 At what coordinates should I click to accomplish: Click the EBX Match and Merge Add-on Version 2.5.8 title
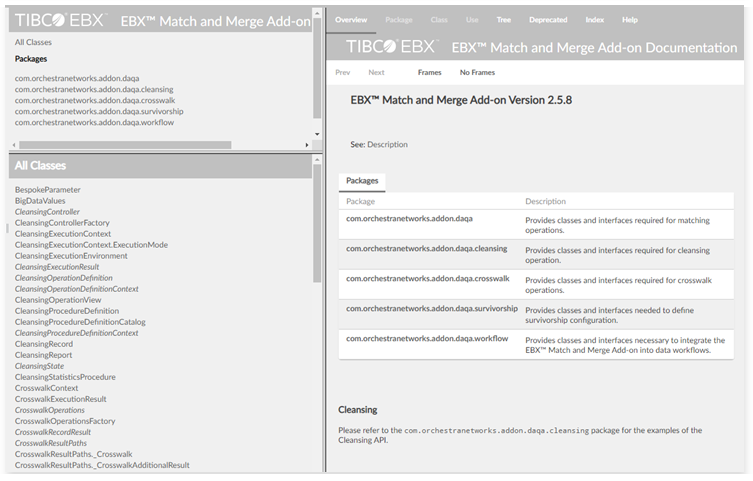461,100
